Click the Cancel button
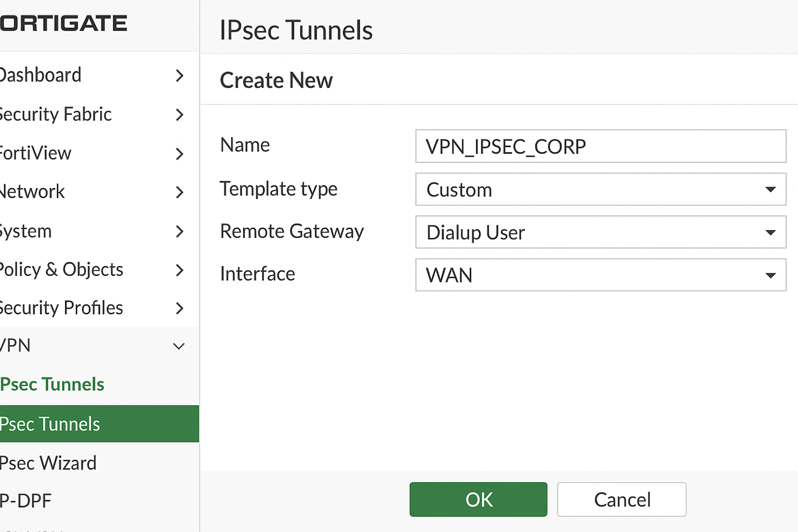Image resolution: width=798 pixels, height=532 pixels. click(x=621, y=500)
